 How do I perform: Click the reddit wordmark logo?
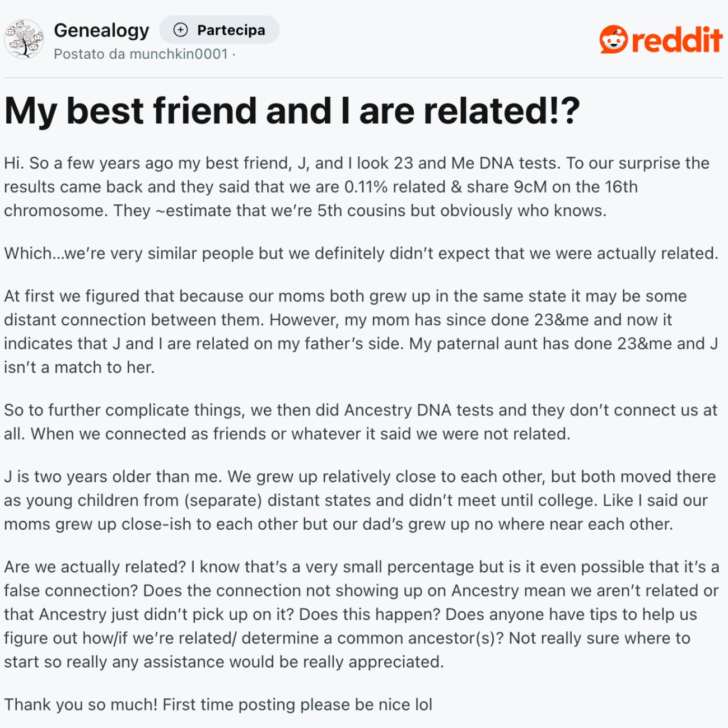click(x=676, y=40)
